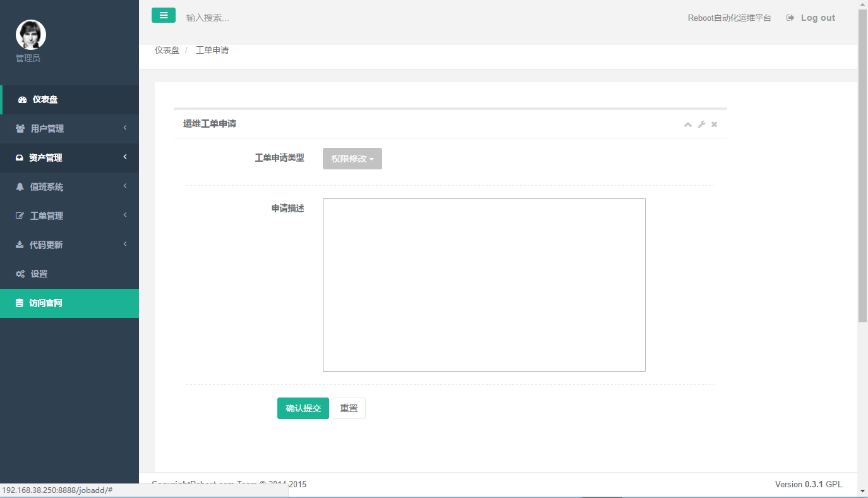Image resolution: width=868 pixels, height=498 pixels.
Task: Click the wrench icon on the 运维工单申请 panel
Action: [701, 124]
